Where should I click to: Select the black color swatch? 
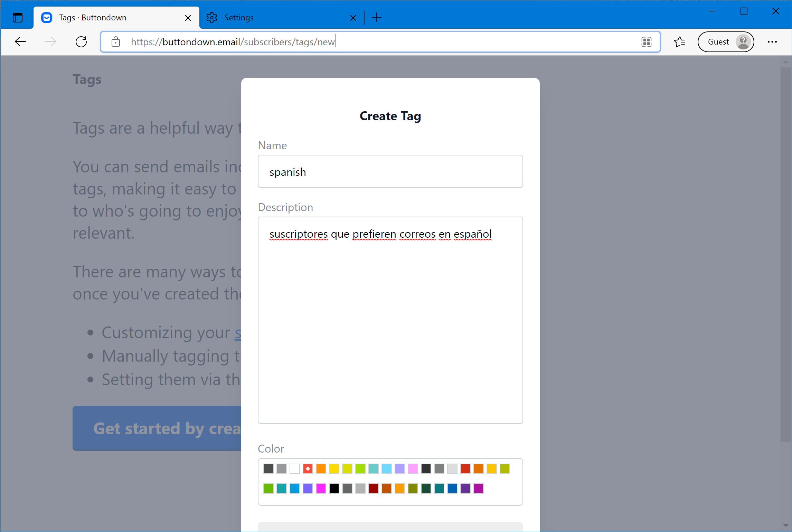(x=334, y=488)
